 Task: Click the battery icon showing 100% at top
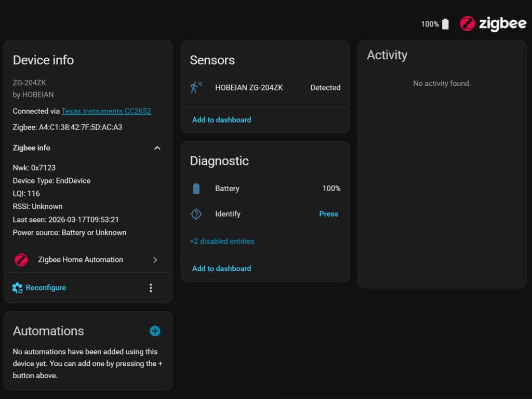445,24
